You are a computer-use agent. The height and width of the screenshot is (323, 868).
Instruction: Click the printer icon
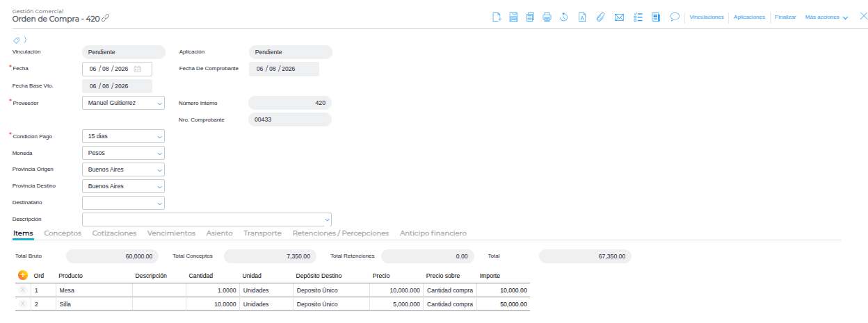547,17
